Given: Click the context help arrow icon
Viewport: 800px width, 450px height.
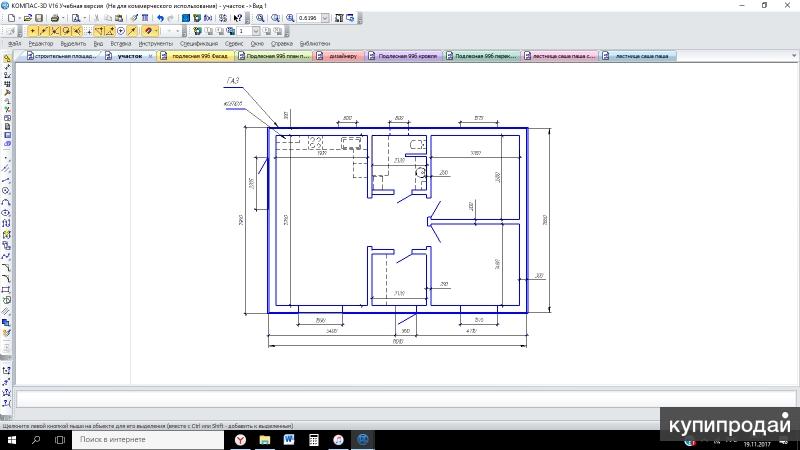Looking at the screenshot, I should point(238,18).
